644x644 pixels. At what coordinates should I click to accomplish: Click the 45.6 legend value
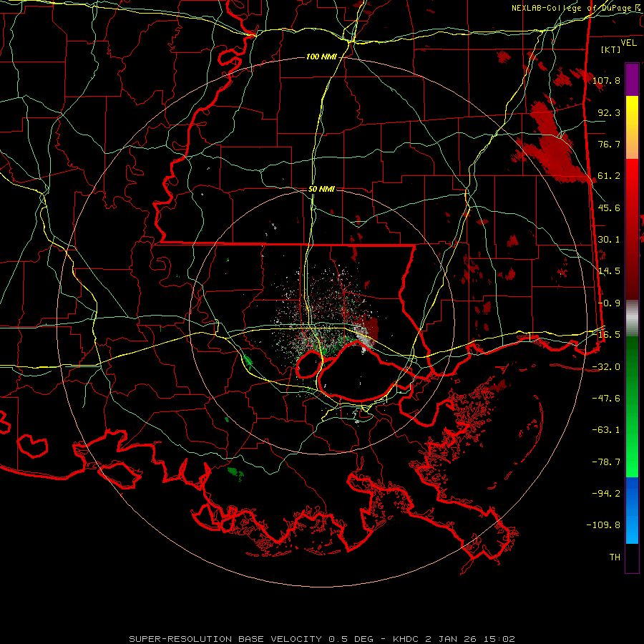coord(609,208)
